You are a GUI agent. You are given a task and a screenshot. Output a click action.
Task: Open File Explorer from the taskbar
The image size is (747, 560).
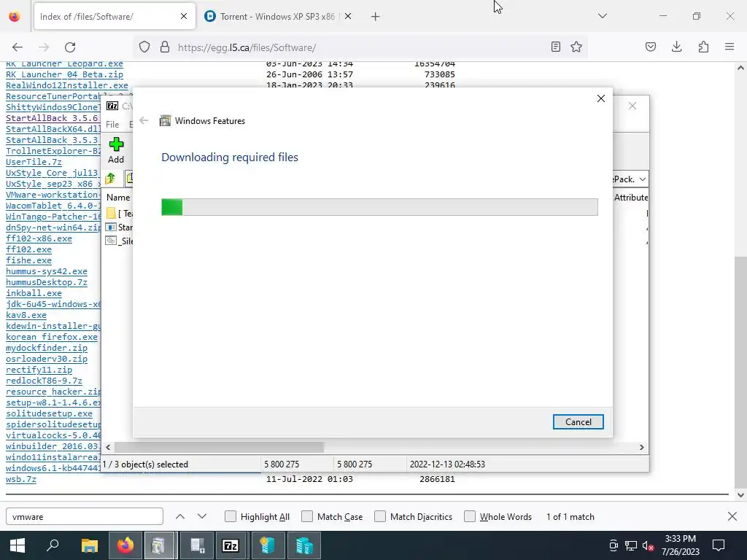coord(89,545)
